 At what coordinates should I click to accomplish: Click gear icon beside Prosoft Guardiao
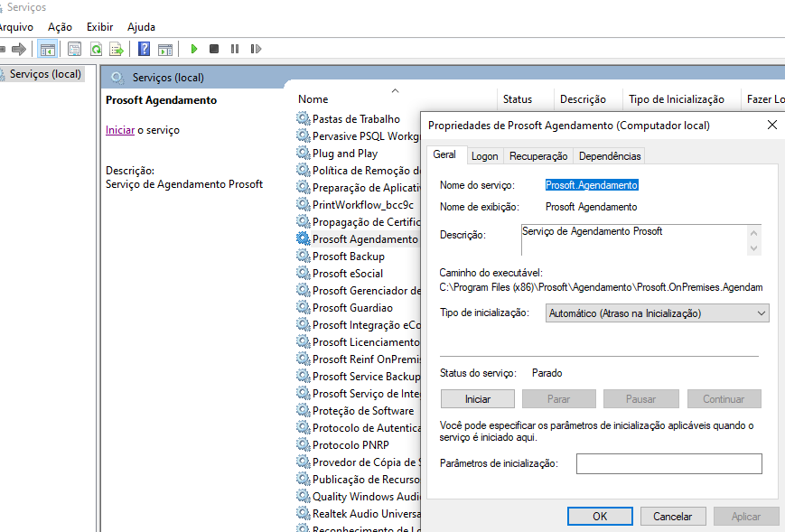[x=303, y=307]
